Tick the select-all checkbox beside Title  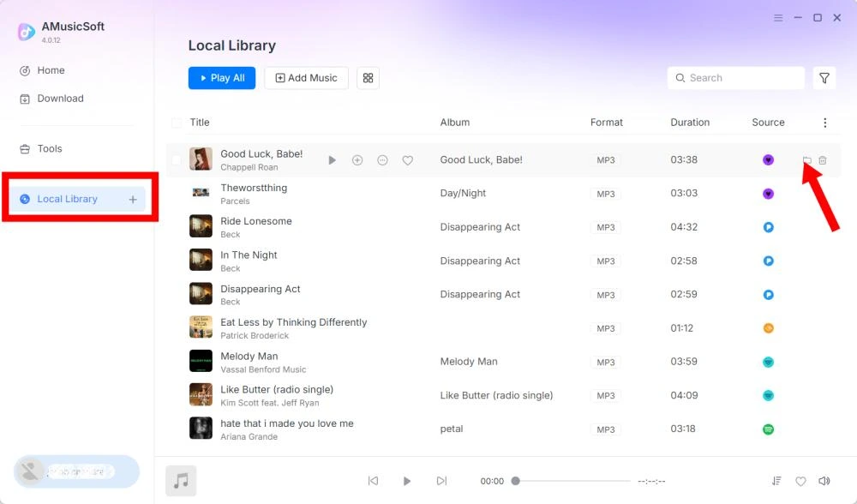(x=177, y=123)
